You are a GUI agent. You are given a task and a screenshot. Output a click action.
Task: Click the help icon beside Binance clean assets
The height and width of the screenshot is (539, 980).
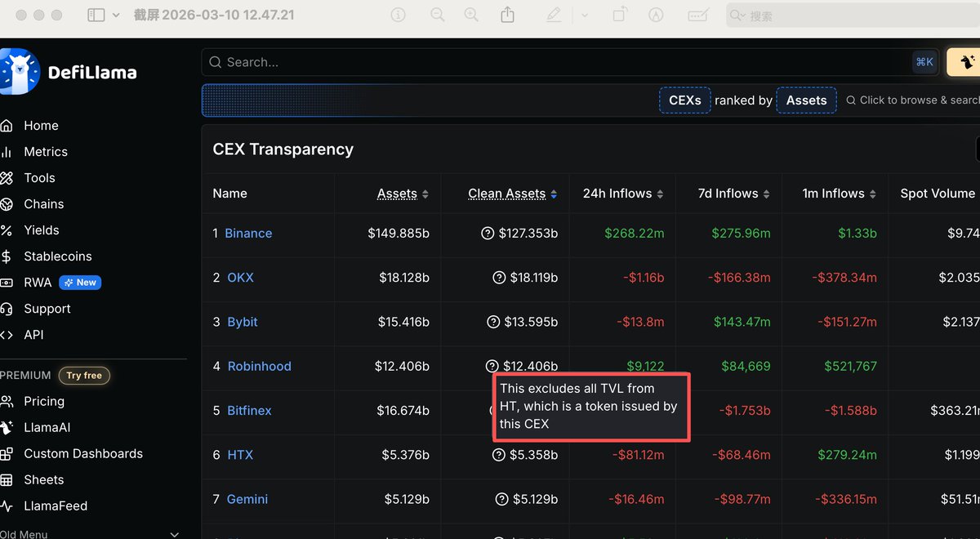click(488, 234)
